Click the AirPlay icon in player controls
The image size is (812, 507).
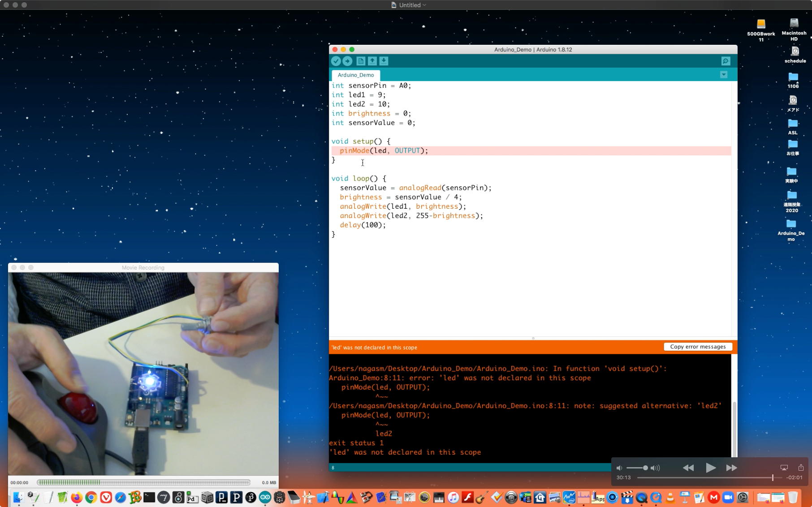pos(784,468)
